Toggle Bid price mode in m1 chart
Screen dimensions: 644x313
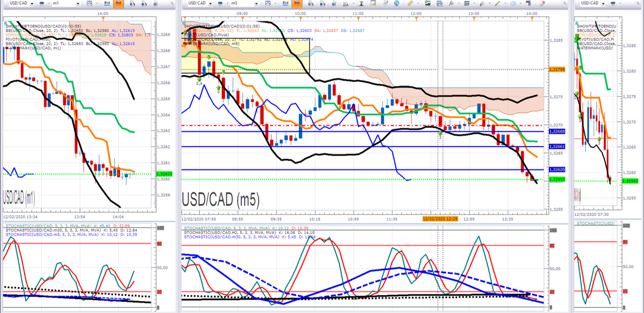click(x=107, y=4)
